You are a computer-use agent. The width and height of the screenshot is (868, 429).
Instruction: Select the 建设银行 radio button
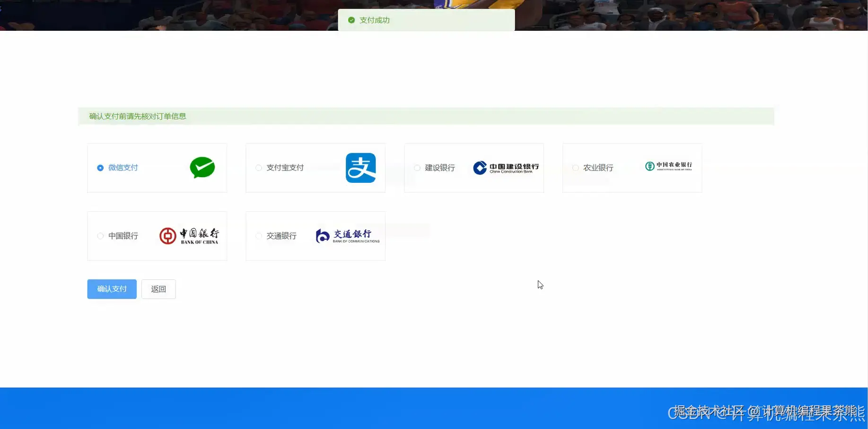click(417, 168)
